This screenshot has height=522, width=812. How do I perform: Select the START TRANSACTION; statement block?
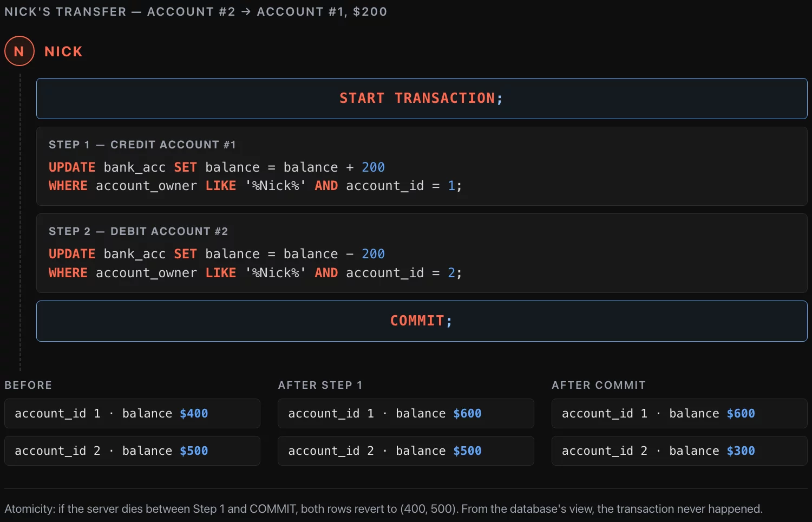(422, 99)
